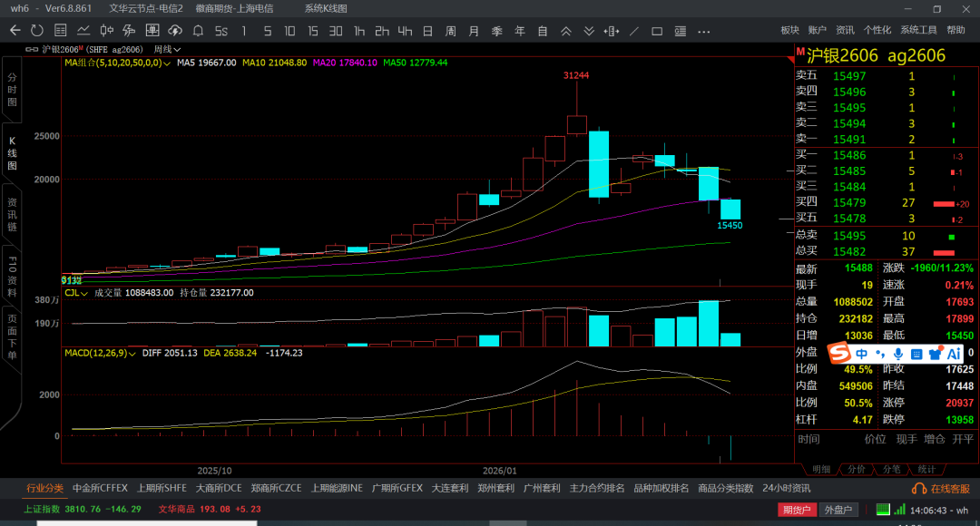Open the 周线 period dropdown
The image size is (980, 526).
click(x=167, y=49)
